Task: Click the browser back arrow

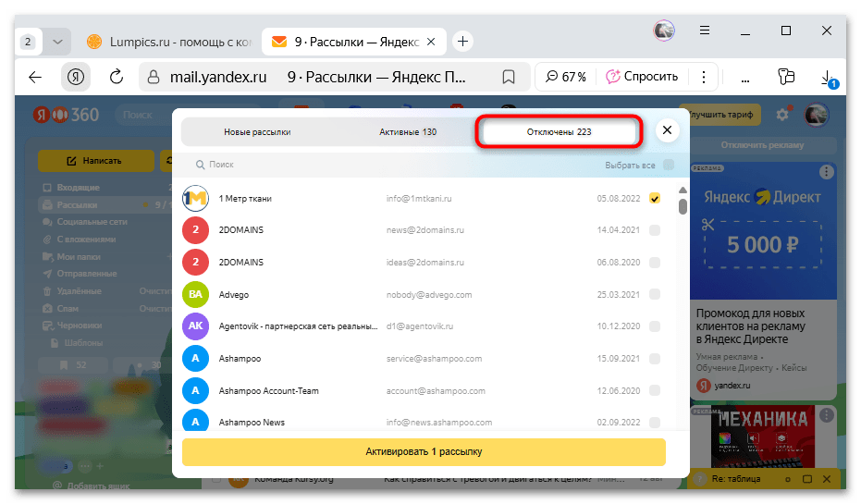Action: [35, 77]
